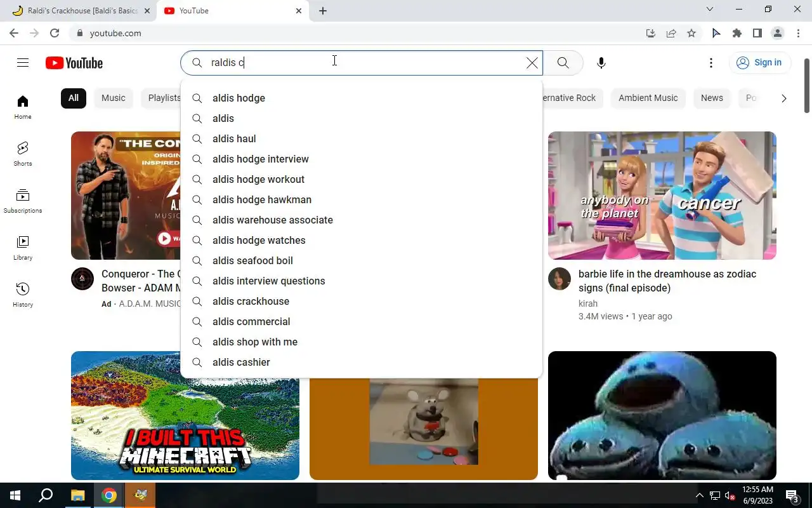Viewport: 812px width, 508px height.
Task: Open the notification center in the taskbar
Action: [x=792, y=495]
